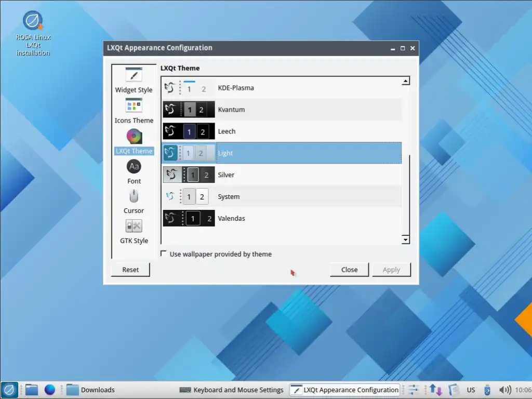
Task: Open the removable devices tray icon
Action: 487,390
